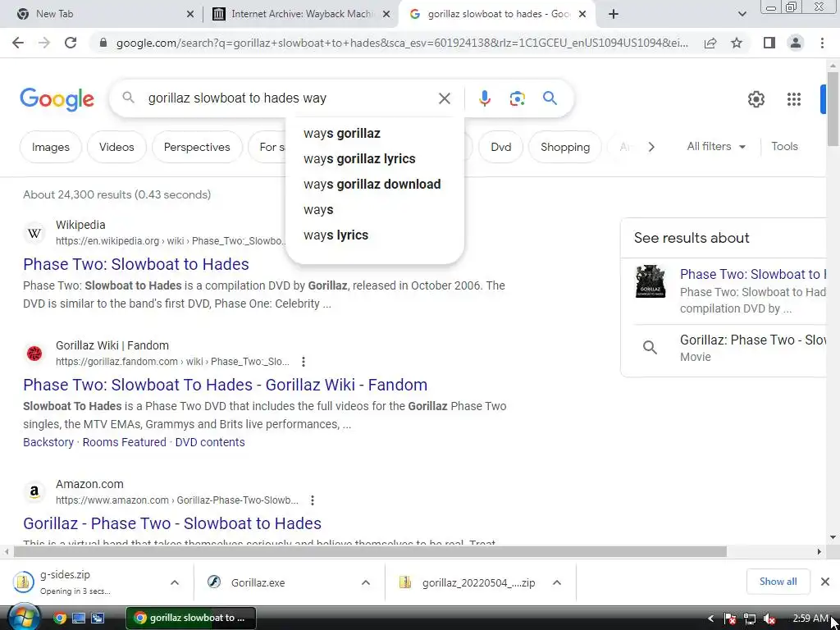Reload the current page

71,43
